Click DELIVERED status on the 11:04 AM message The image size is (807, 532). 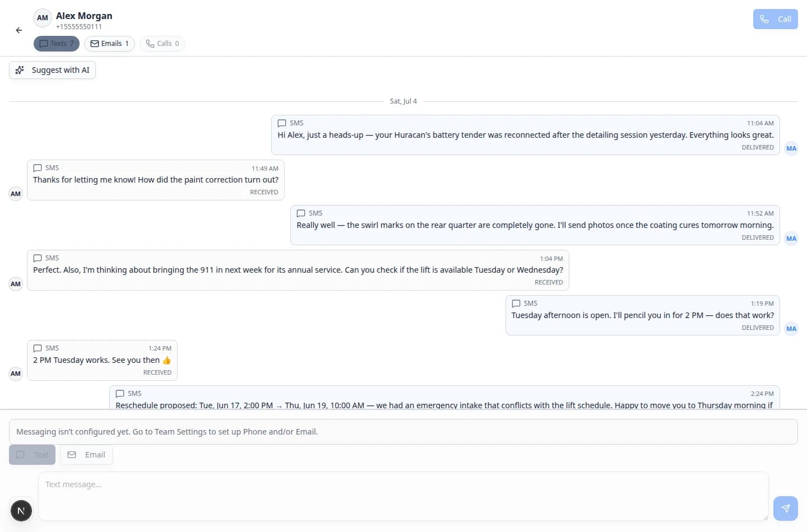(758, 147)
